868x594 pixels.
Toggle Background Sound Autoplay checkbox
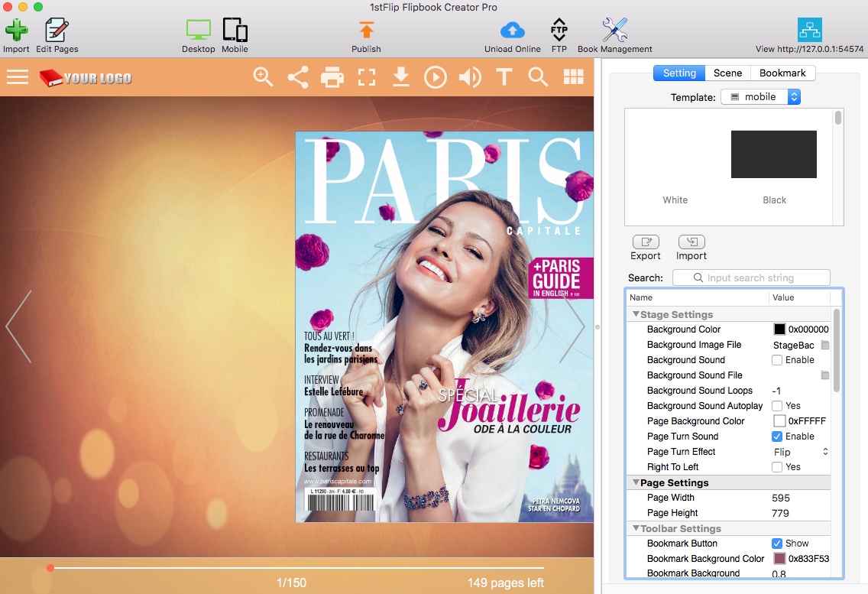pos(777,406)
